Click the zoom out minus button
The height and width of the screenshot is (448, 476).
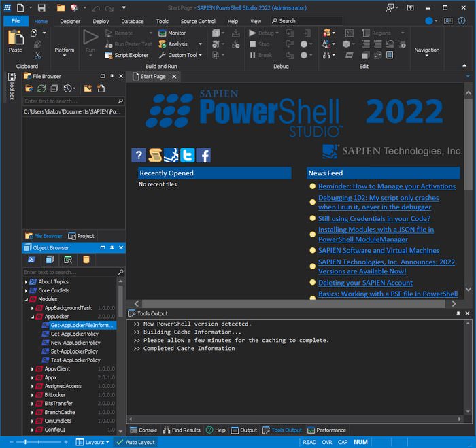[12, 442]
